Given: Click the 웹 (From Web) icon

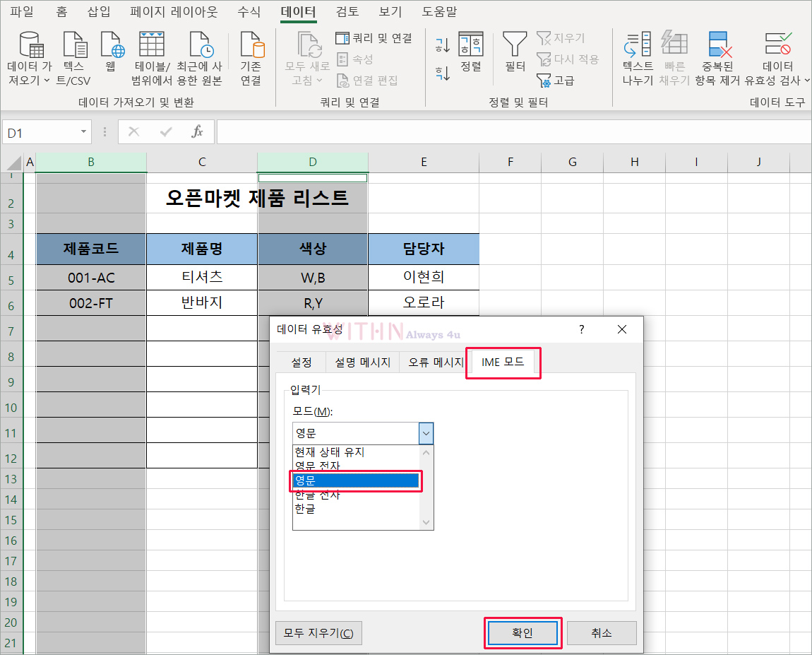Looking at the screenshot, I should 112,45.
